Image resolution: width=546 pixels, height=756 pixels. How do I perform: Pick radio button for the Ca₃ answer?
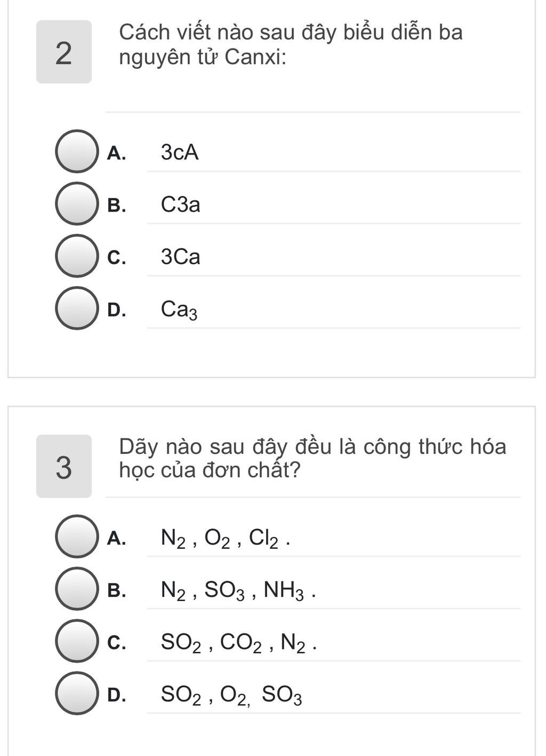pos(77,308)
